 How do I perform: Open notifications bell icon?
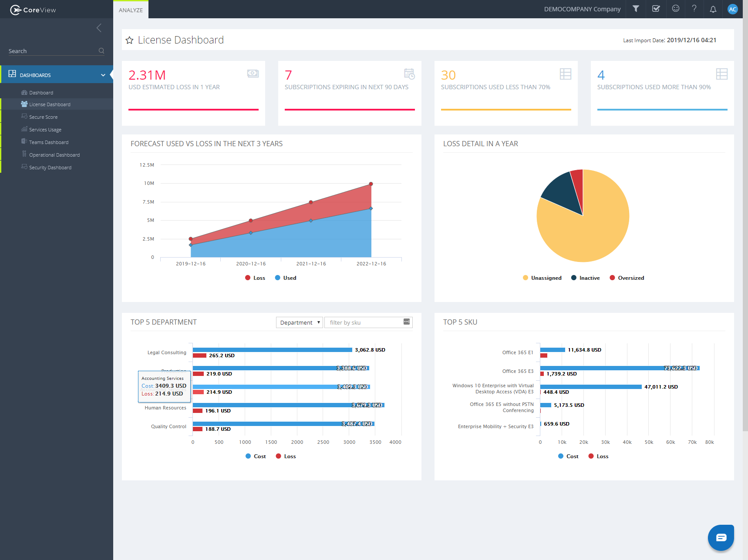[713, 9]
